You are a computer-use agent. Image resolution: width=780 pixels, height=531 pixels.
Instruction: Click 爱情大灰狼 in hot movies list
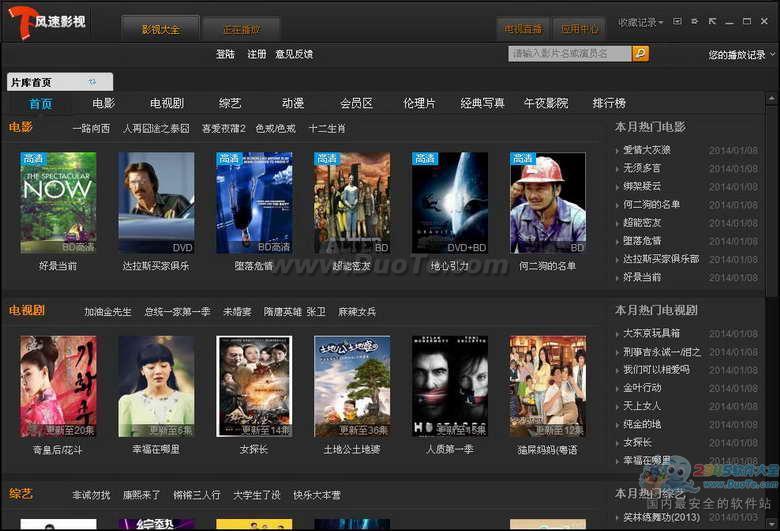(x=647, y=150)
